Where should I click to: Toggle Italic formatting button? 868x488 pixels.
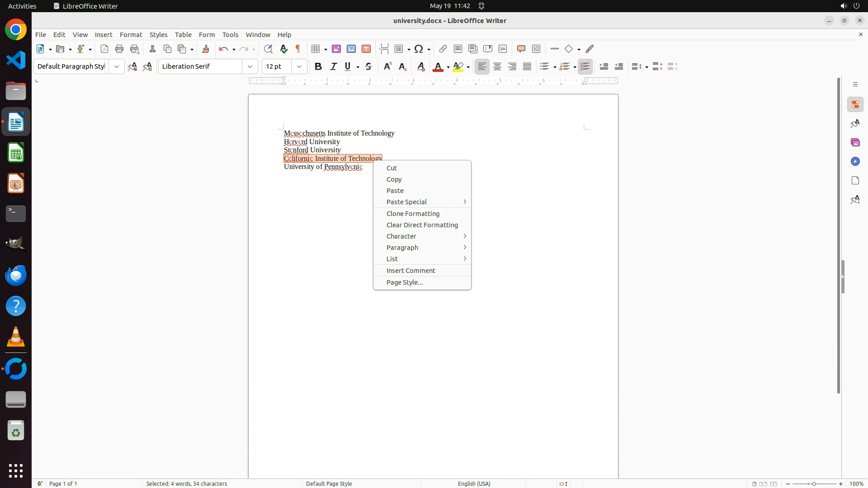pyautogui.click(x=334, y=66)
